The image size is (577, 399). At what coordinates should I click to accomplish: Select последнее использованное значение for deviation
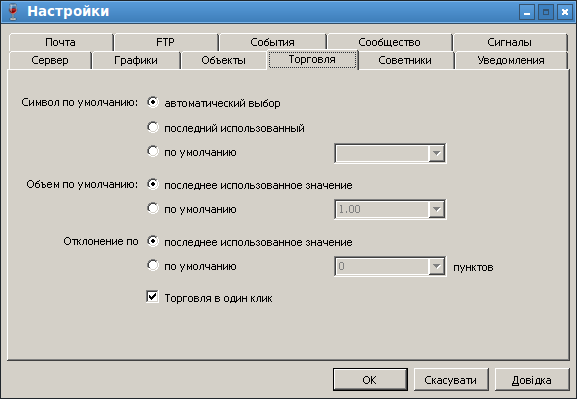tap(153, 241)
